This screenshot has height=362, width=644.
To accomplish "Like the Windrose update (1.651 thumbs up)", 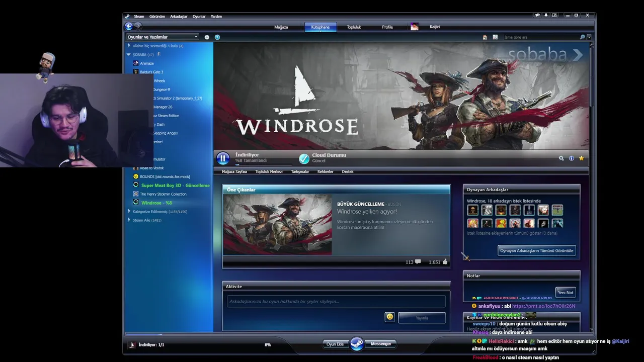I will [x=445, y=262].
